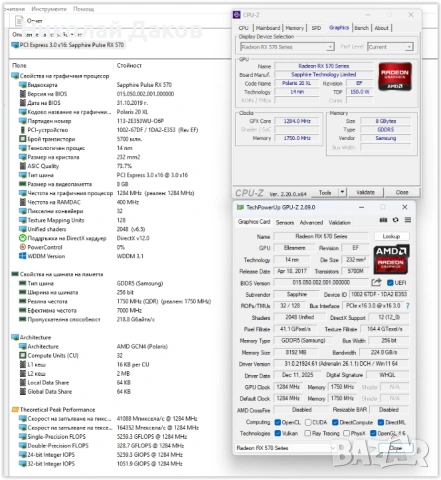Open the GPU selector dropdown at GPU-Z bottom
The height and width of the screenshot is (480, 441).
(286, 448)
